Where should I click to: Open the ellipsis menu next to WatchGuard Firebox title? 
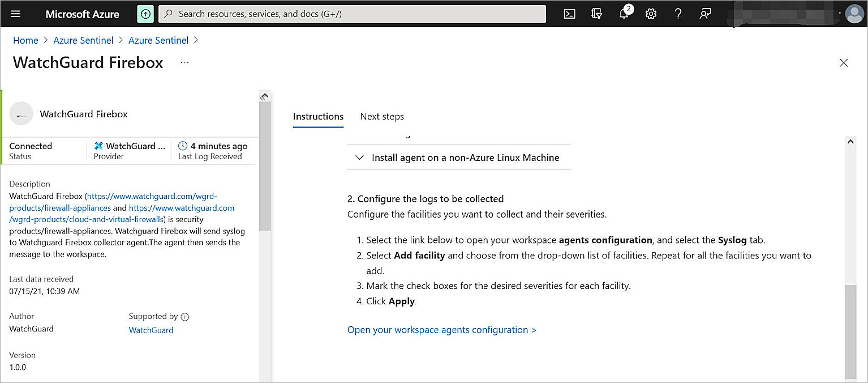(184, 62)
